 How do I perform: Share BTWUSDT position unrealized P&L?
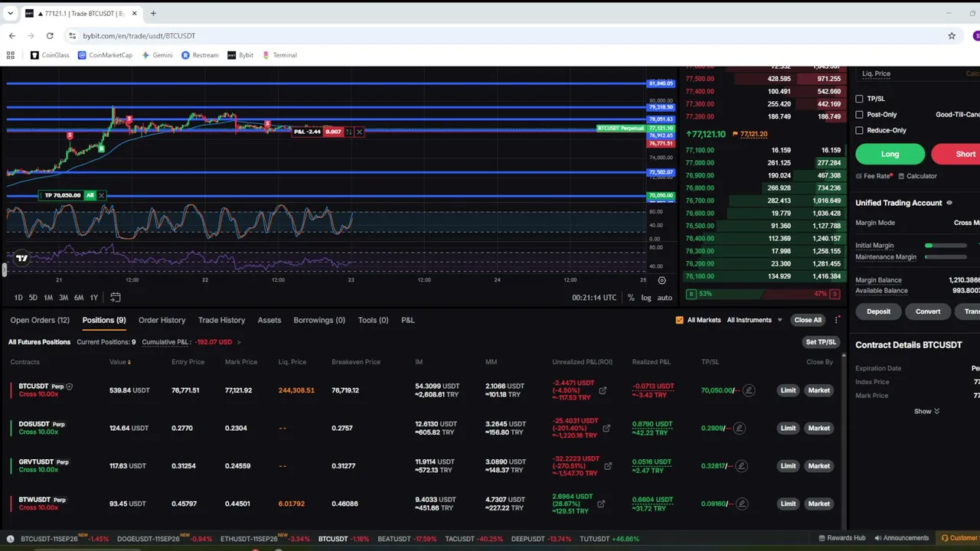click(601, 504)
